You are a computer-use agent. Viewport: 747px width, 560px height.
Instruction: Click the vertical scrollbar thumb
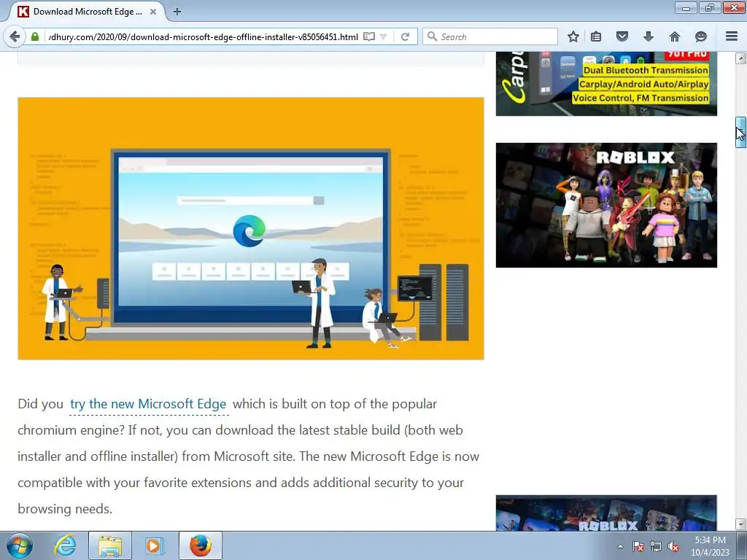pyautogui.click(x=740, y=132)
